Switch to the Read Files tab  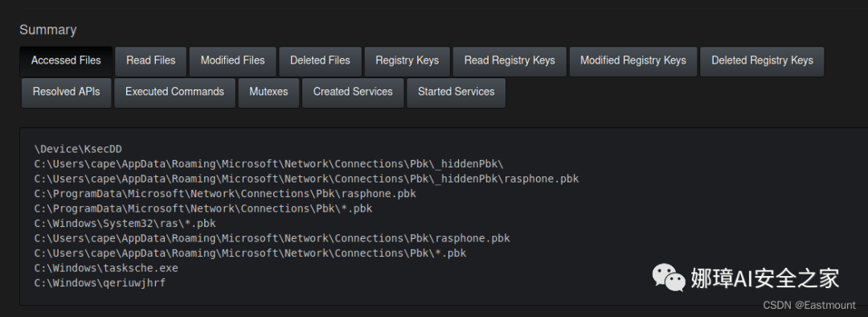point(150,61)
